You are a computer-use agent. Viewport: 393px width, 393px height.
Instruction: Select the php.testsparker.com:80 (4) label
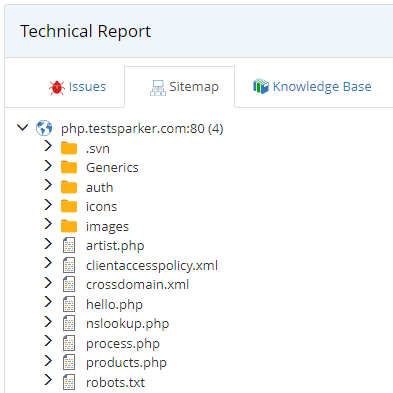coord(142,129)
